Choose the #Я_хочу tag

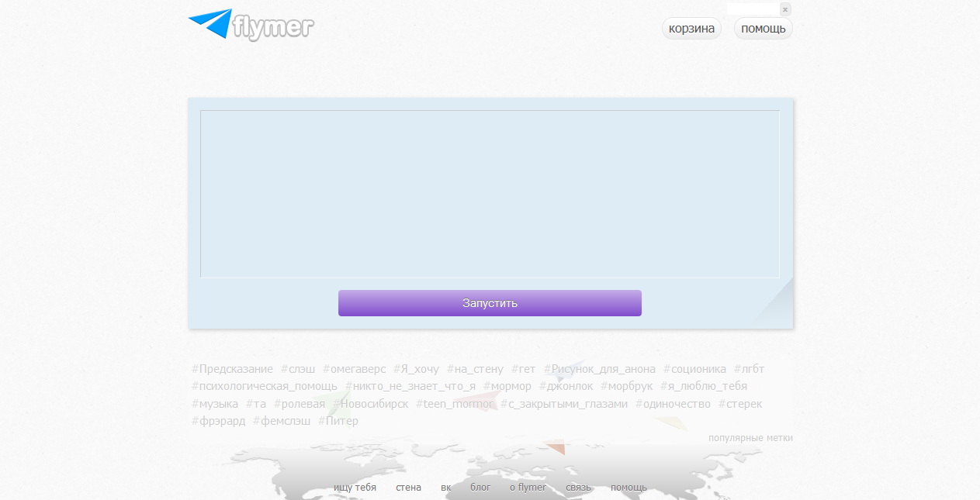coord(416,369)
